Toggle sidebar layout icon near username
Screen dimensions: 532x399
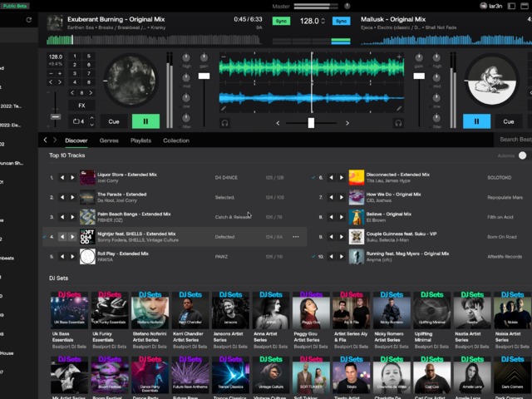511,6
